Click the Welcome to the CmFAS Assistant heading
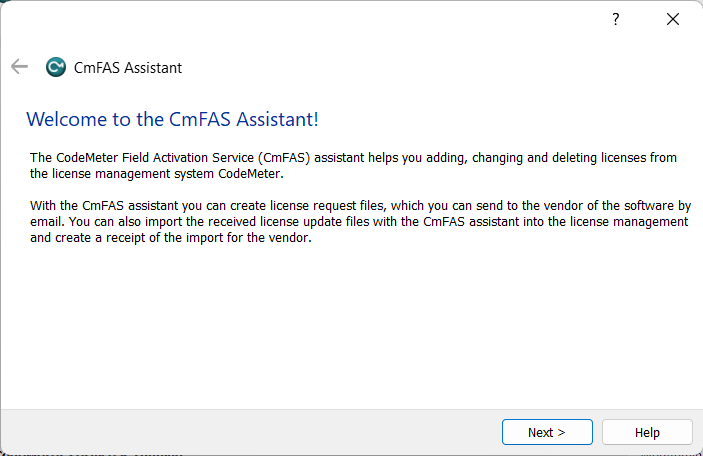Viewport: 703px width, 456px height. pyautogui.click(x=172, y=120)
